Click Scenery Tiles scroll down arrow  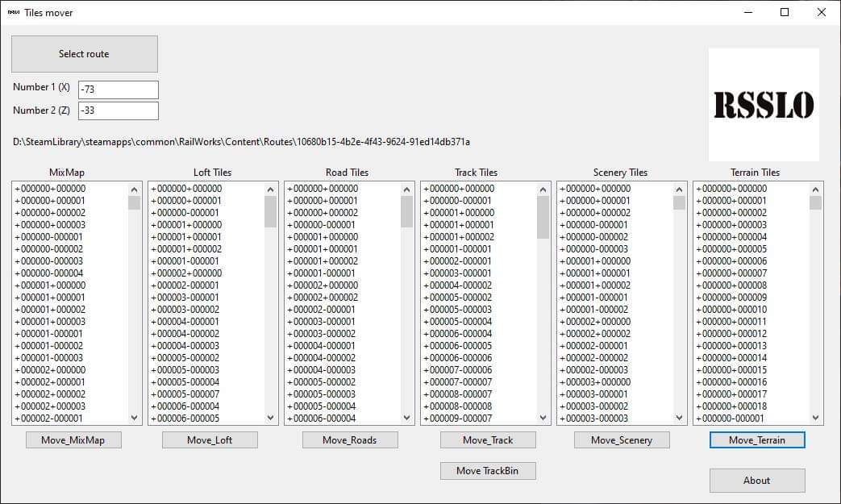[679, 418]
